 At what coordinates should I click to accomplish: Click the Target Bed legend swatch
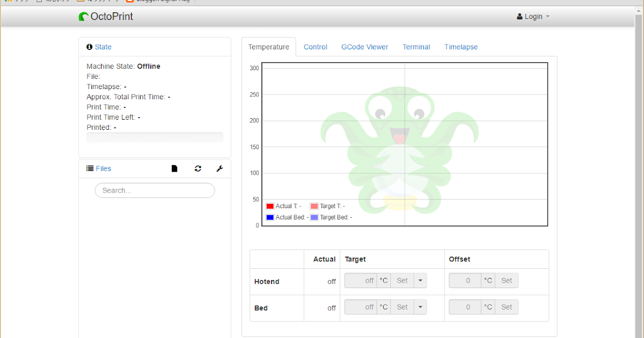point(313,217)
